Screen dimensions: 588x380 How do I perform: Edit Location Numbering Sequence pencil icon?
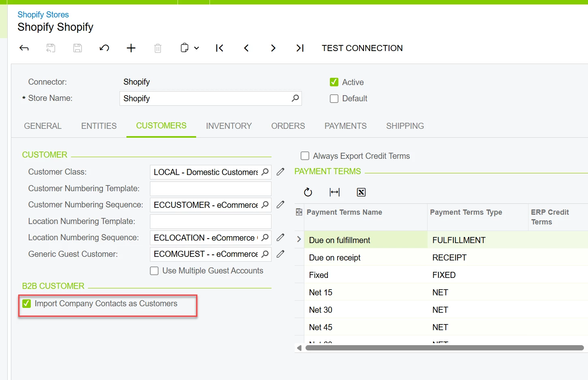(280, 237)
